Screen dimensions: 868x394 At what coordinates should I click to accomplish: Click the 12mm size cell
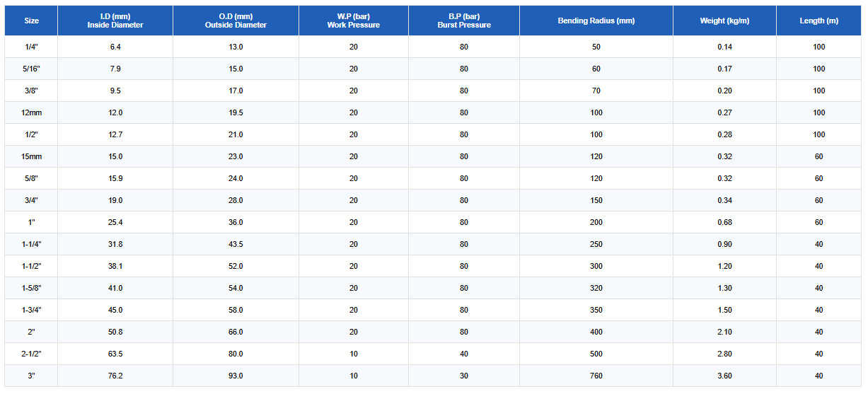31,112
